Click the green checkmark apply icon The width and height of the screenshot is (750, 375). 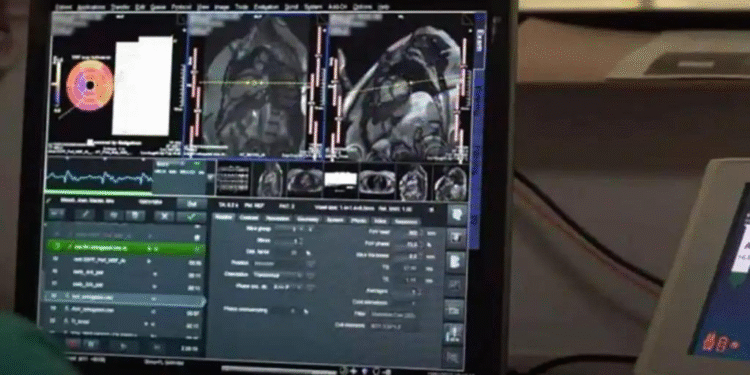191,217
